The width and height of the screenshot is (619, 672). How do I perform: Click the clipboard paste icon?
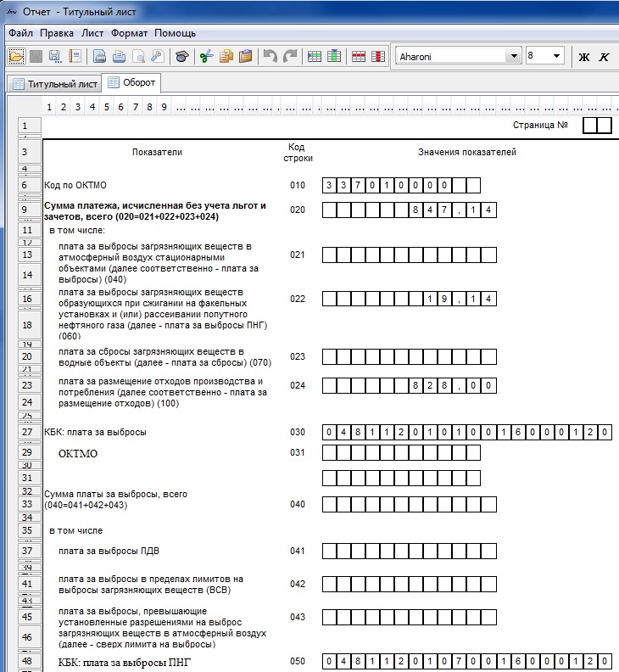click(x=246, y=57)
